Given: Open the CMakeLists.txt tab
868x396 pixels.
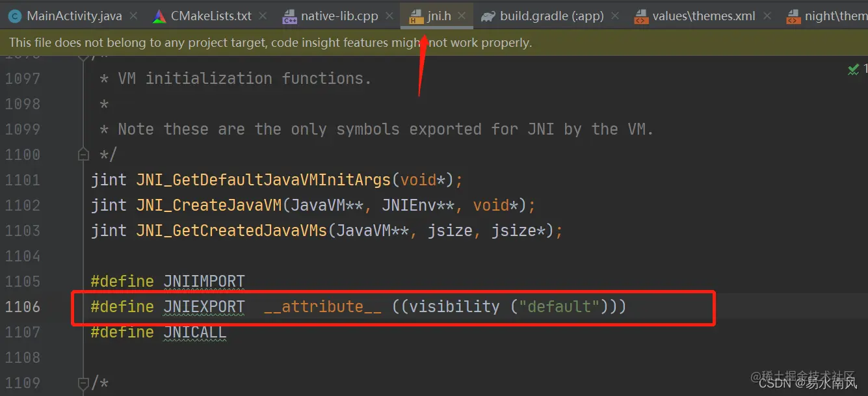Looking at the screenshot, I should click(211, 16).
